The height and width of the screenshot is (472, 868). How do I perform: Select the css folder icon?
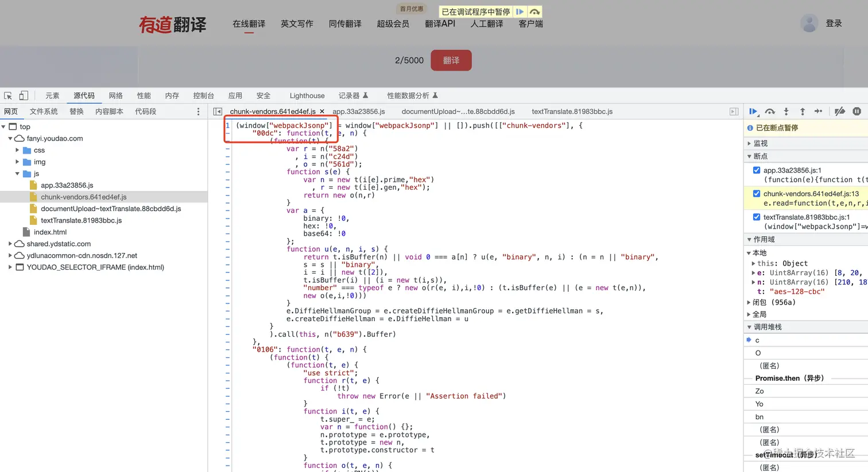click(x=27, y=150)
